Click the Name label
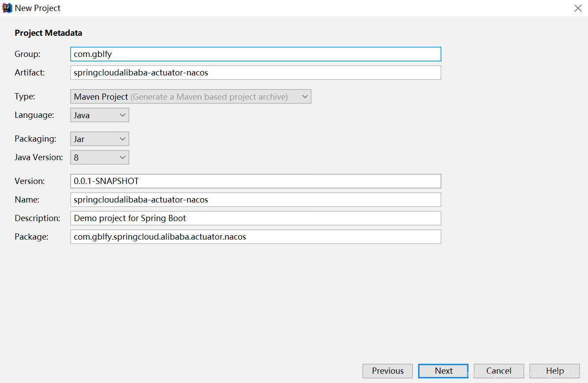Screen dimensions: 588x383 [x=27, y=199]
